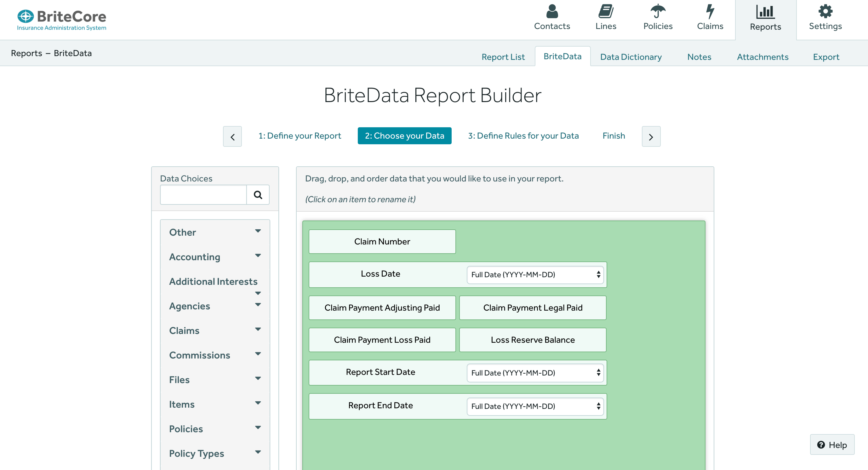Go to step 3: Define Rules for your Data
This screenshot has width=868, height=470.
point(523,136)
